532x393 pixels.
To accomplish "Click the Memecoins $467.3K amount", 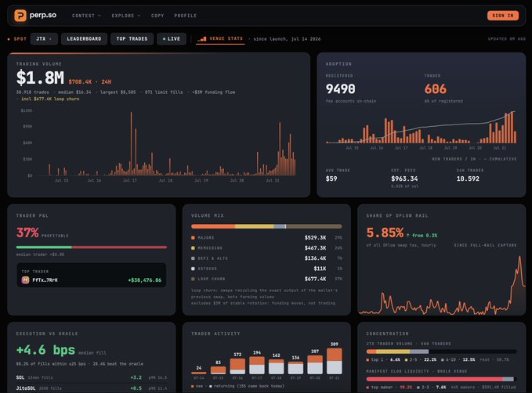I will click(315, 248).
